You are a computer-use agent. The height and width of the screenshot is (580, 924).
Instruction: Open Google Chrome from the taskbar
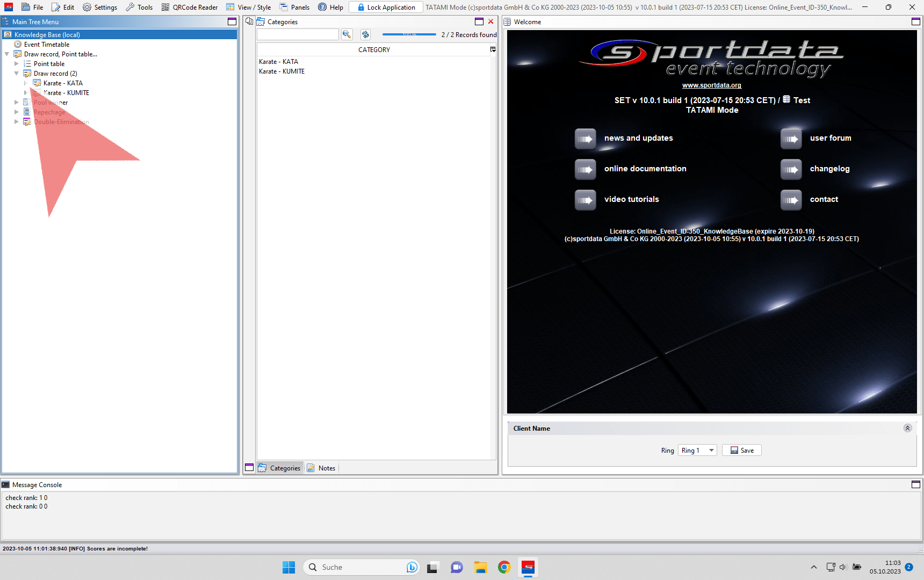(x=504, y=567)
